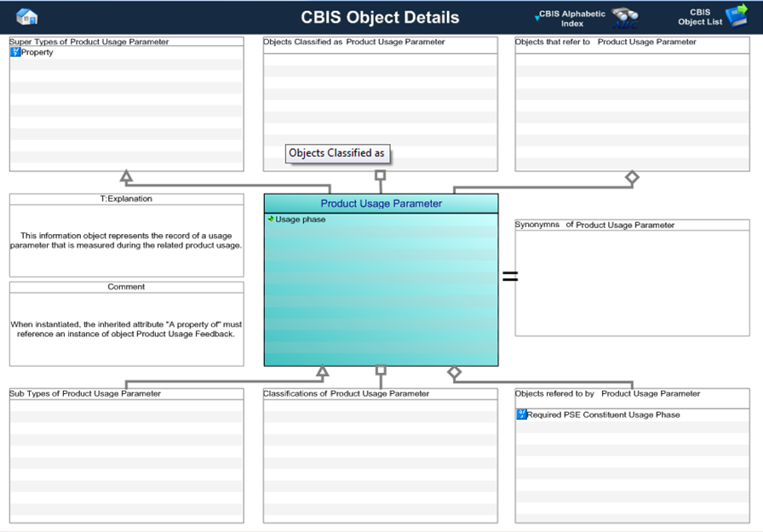The image size is (763, 532).
Task: Click the CBIS Object List book icon
Action: [x=737, y=15]
